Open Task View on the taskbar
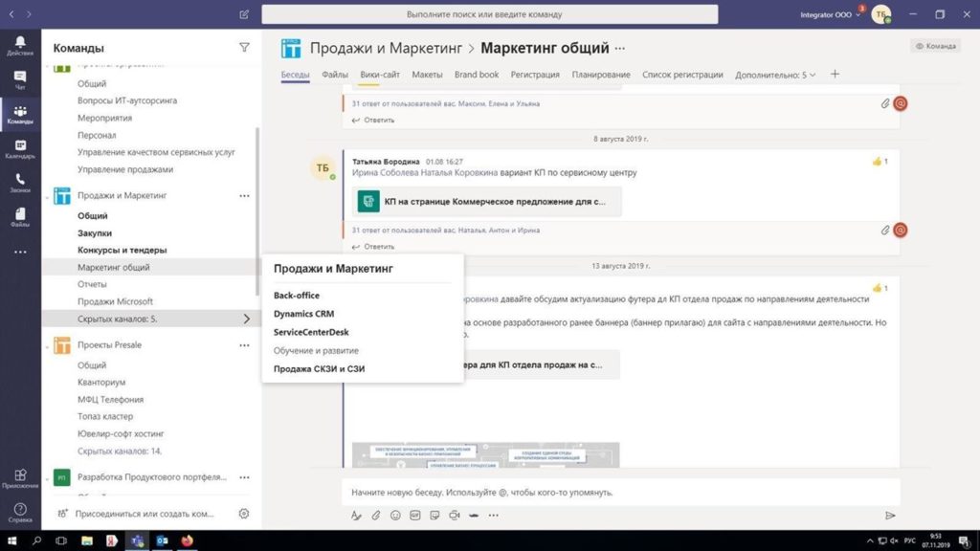Viewport: 980px width, 551px height. pos(61,540)
